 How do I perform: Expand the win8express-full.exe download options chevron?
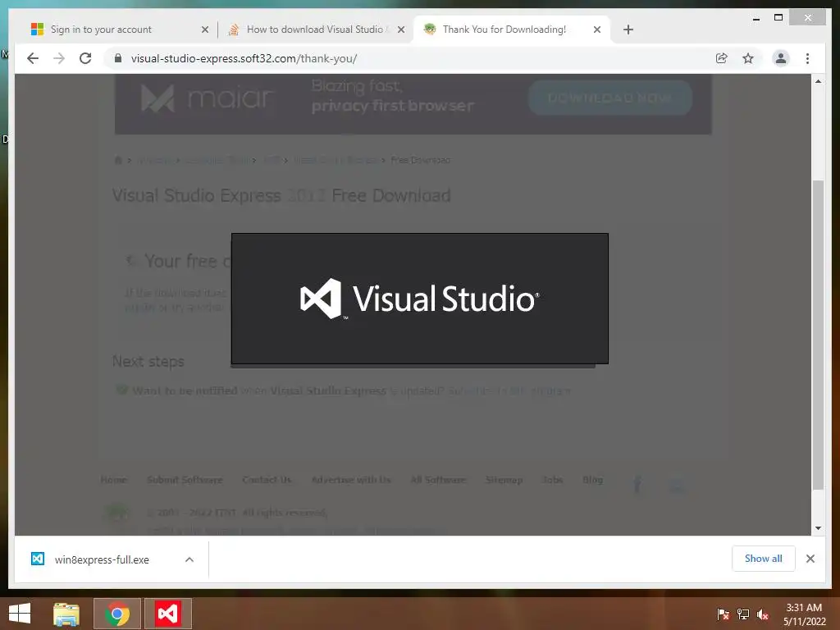tap(189, 559)
